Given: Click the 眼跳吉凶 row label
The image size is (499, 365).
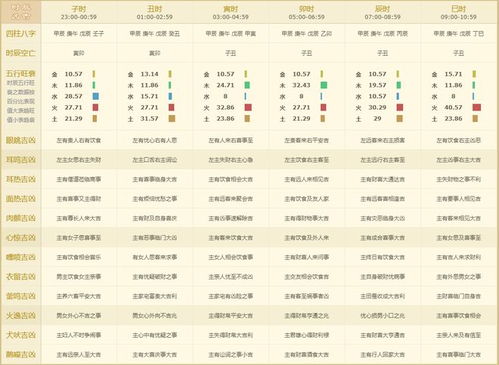Looking at the screenshot, I should tap(21, 140).
